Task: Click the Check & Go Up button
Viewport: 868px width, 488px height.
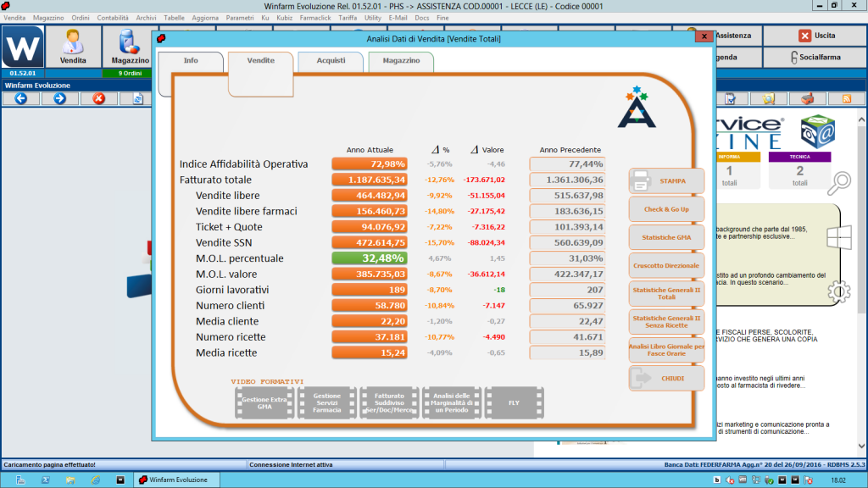Action: coord(666,209)
